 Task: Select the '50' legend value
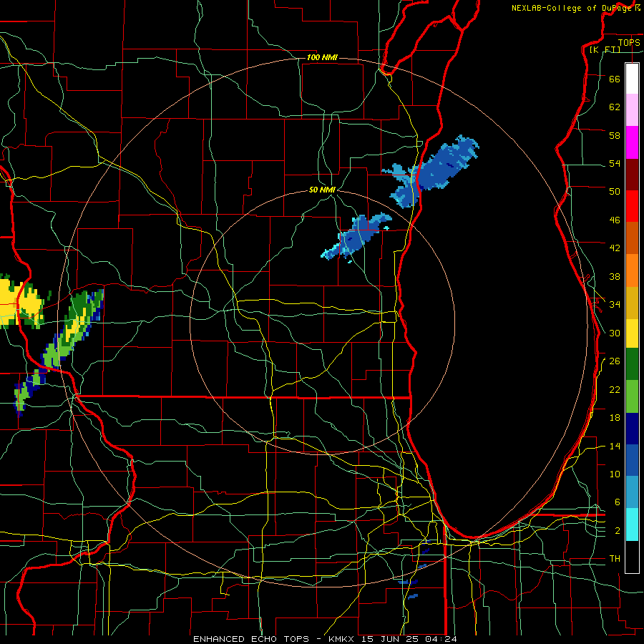(x=615, y=191)
